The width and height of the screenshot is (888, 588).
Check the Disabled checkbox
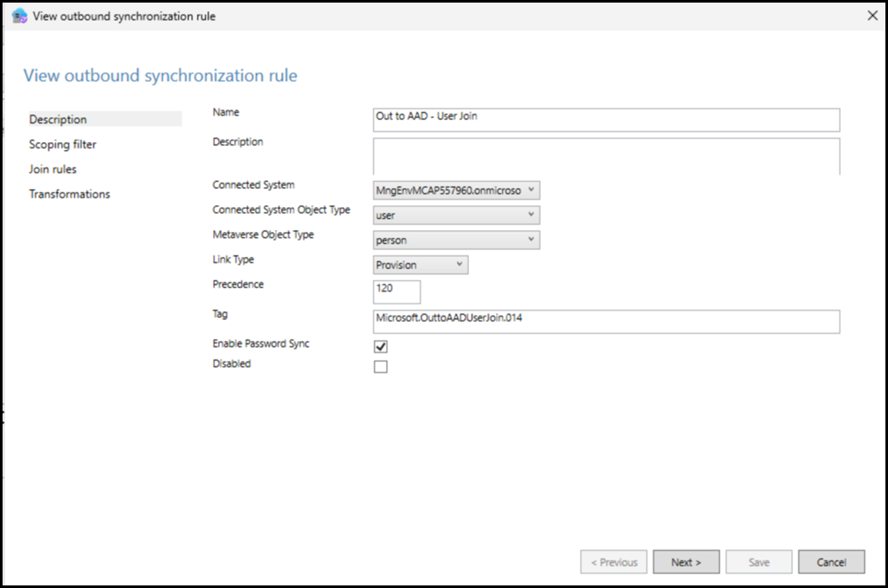[381, 366]
